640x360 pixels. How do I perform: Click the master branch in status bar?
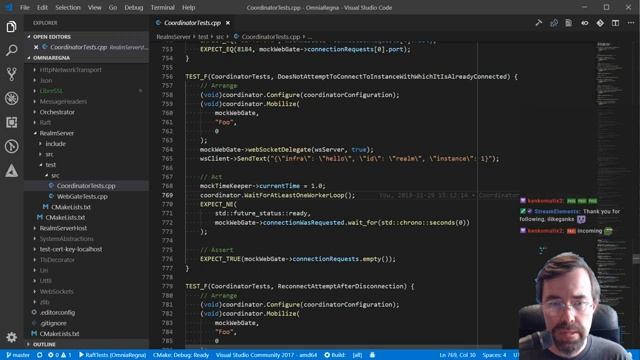click(18, 355)
